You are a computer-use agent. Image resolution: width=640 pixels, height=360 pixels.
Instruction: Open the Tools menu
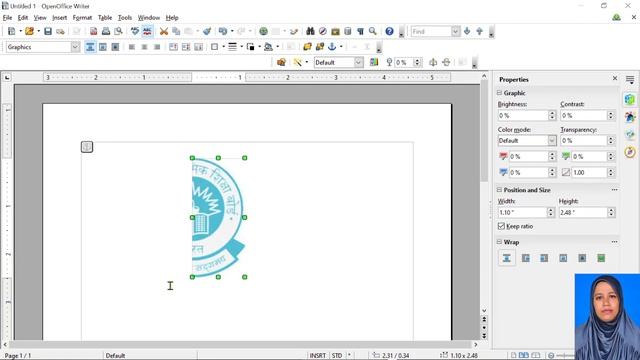(125, 18)
